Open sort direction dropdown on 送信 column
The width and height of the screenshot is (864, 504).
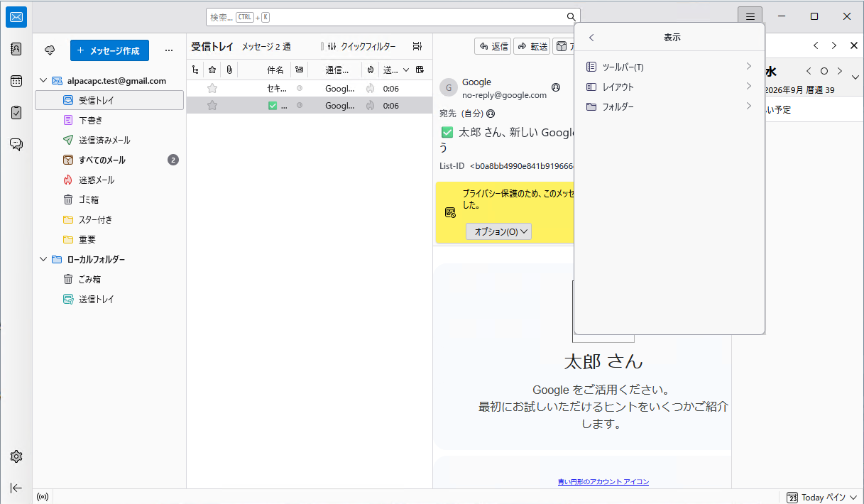[406, 70]
